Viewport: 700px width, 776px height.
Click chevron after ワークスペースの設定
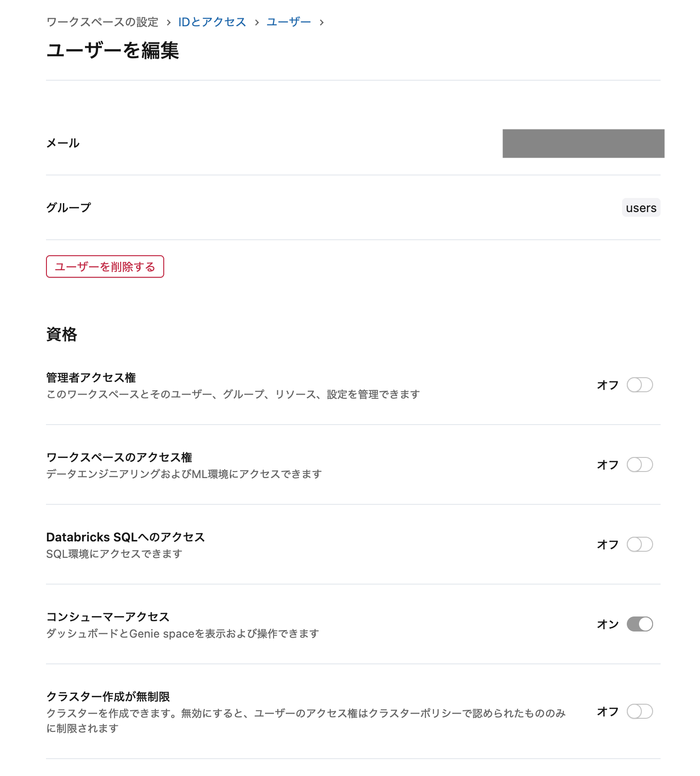pos(167,22)
